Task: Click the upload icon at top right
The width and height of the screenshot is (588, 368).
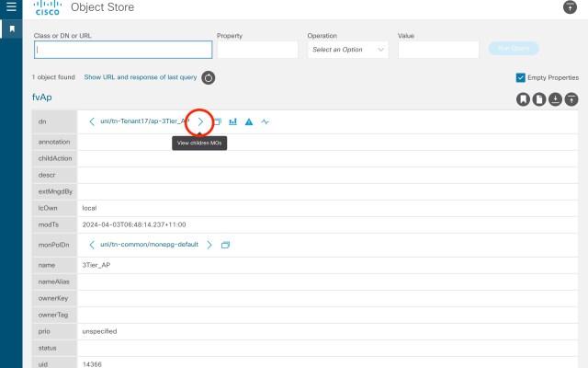Action: 570,8
